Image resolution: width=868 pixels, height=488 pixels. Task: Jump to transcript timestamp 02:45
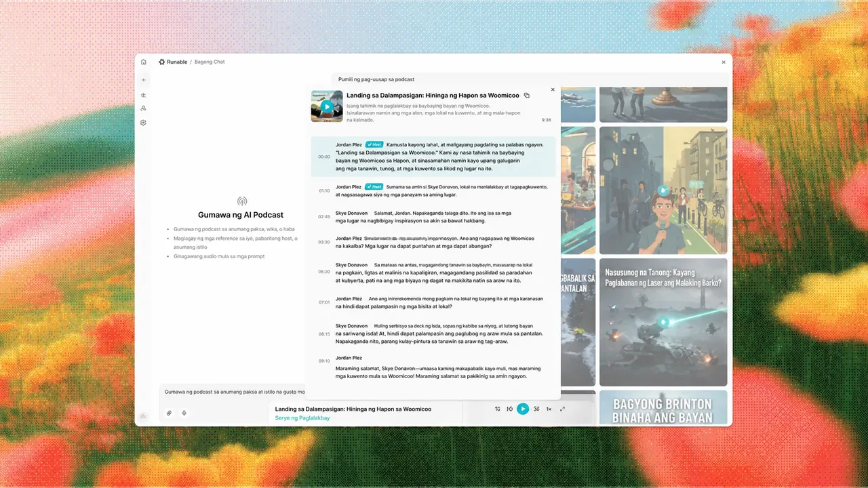click(324, 217)
